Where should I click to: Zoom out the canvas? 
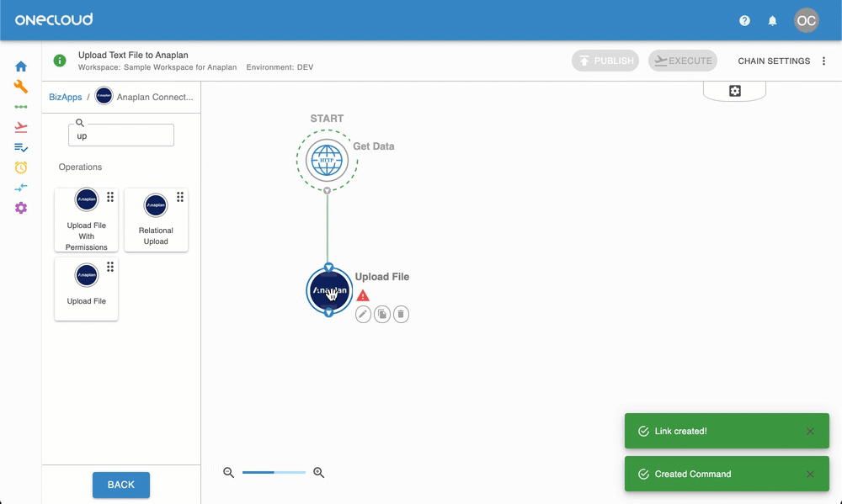pos(229,472)
